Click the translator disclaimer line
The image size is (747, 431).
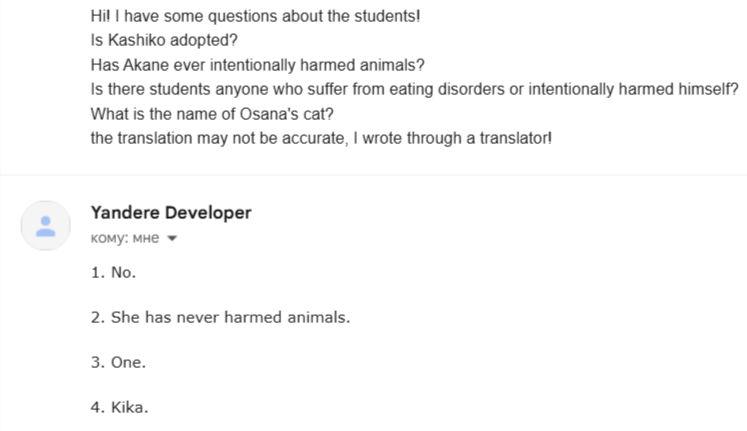[320, 138]
